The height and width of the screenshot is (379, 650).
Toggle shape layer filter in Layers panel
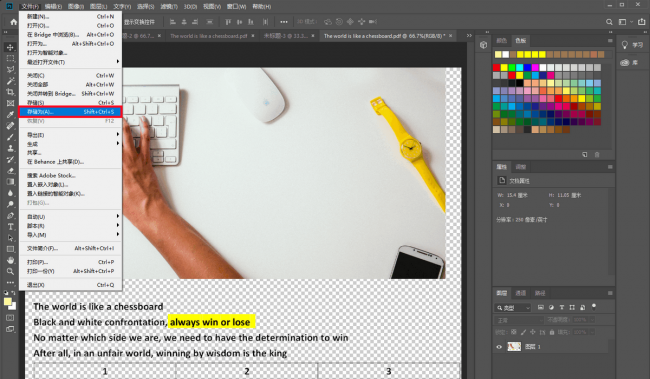point(572,307)
